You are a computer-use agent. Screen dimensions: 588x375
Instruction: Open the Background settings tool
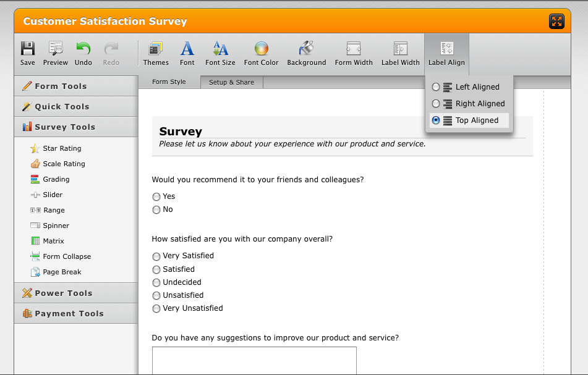[x=306, y=49]
